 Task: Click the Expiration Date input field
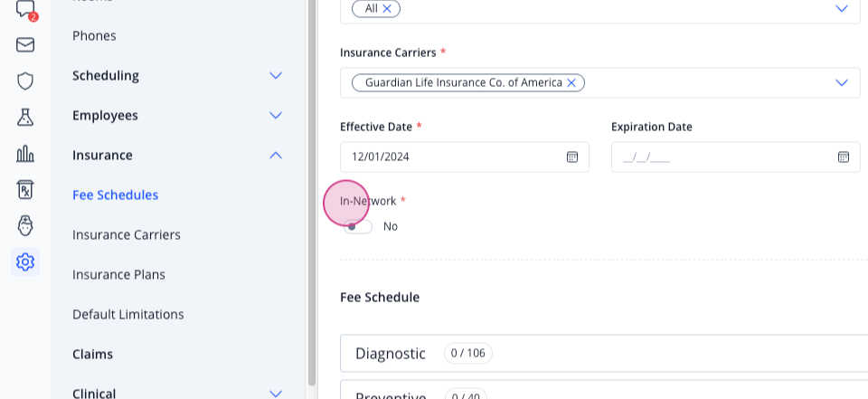736,157
